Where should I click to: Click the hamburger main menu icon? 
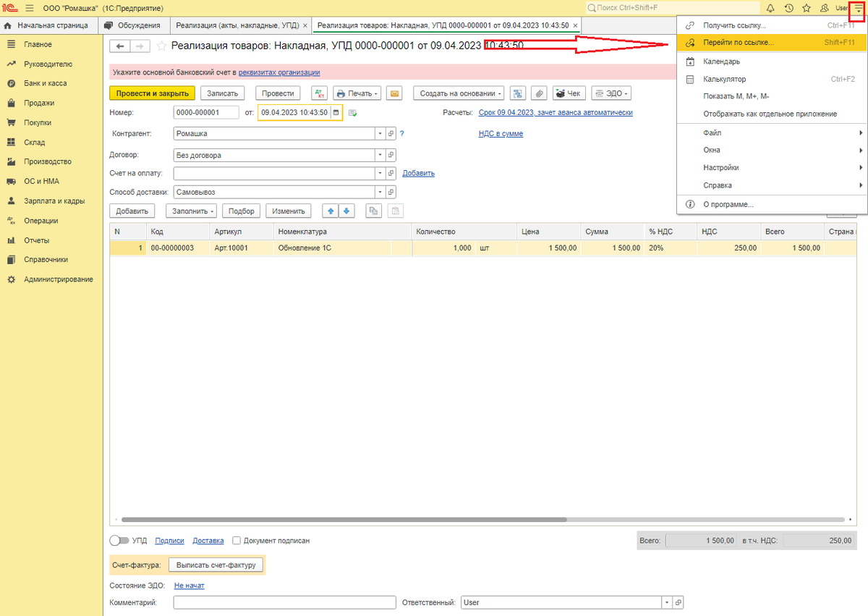[30, 8]
